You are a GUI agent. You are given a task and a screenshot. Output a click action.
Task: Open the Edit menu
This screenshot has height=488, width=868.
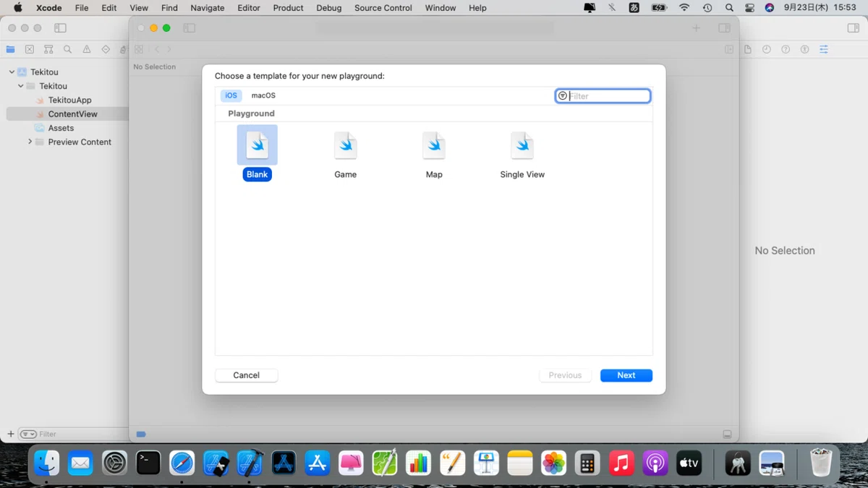pos(109,8)
